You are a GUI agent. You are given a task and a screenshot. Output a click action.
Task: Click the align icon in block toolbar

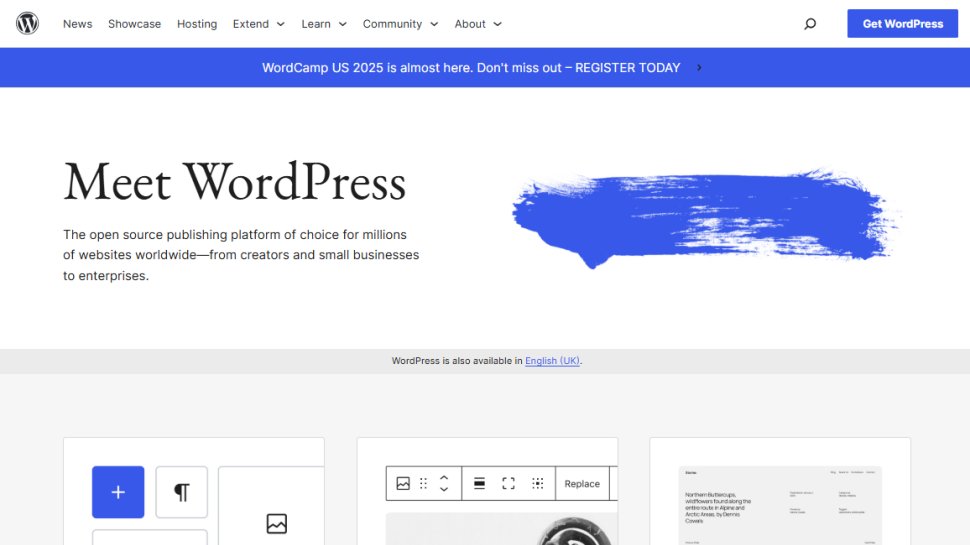479,483
